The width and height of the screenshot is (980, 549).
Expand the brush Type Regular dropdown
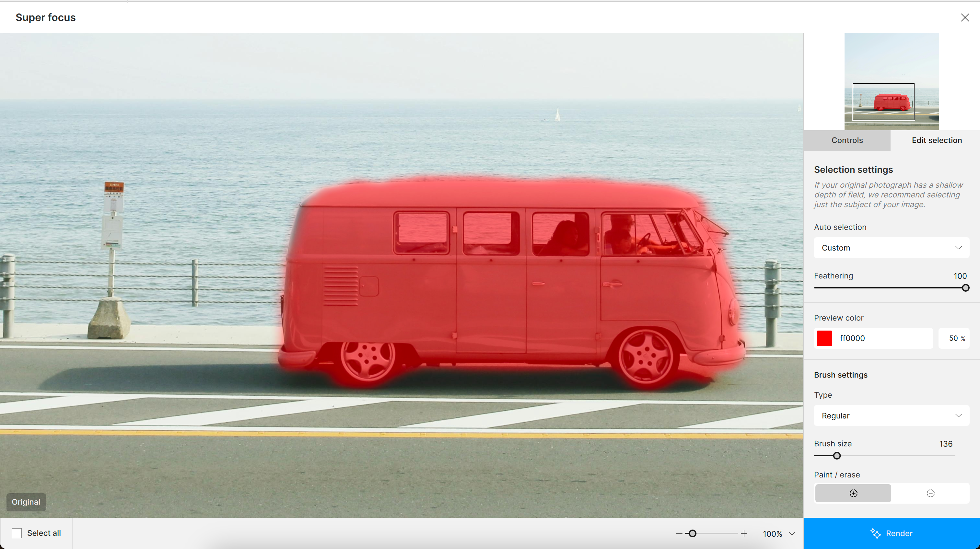(891, 415)
